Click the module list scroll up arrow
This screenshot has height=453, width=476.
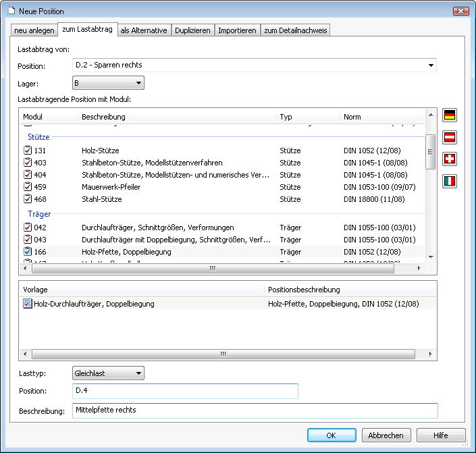click(x=431, y=115)
